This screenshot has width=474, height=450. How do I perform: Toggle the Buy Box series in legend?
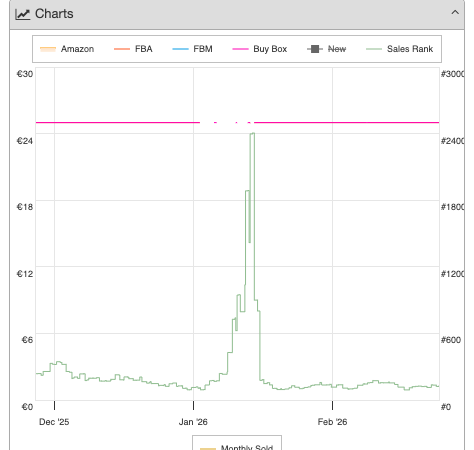(260, 49)
